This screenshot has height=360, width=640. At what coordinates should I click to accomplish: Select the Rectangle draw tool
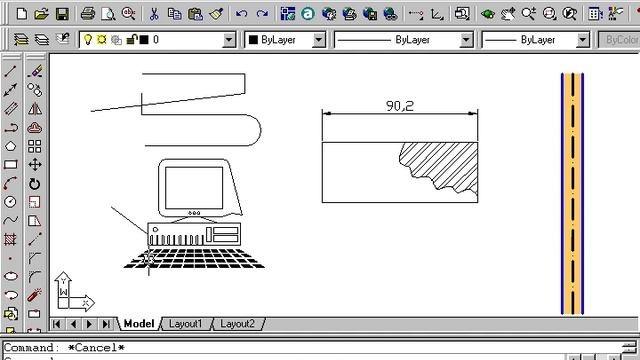coord(10,164)
